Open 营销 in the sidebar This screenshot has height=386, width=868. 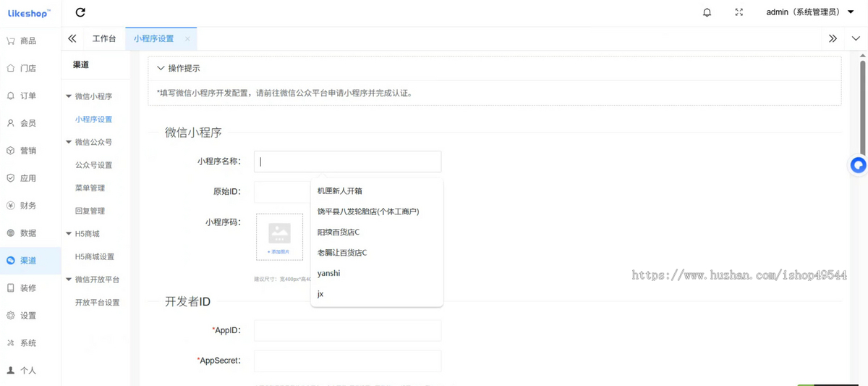click(30, 151)
